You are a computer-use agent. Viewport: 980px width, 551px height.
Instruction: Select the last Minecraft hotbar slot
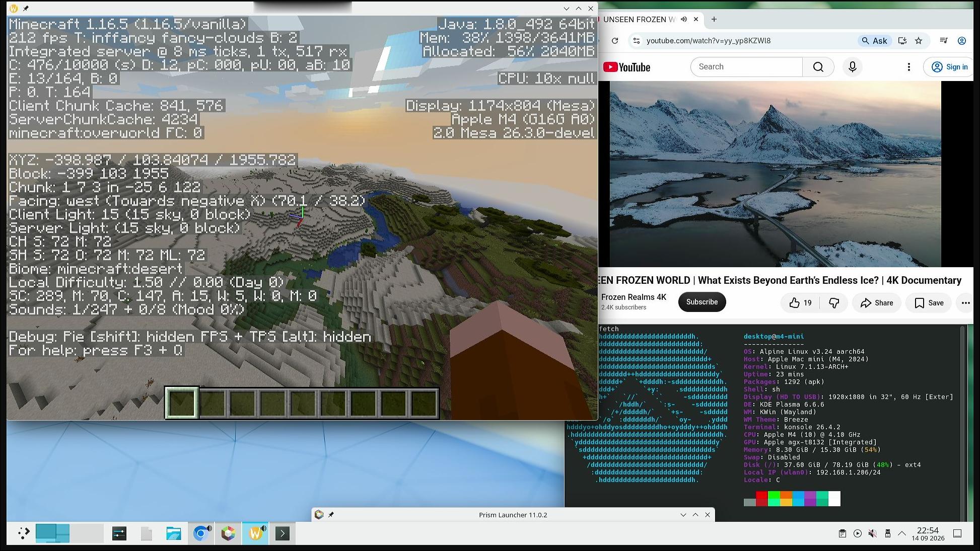click(x=424, y=403)
